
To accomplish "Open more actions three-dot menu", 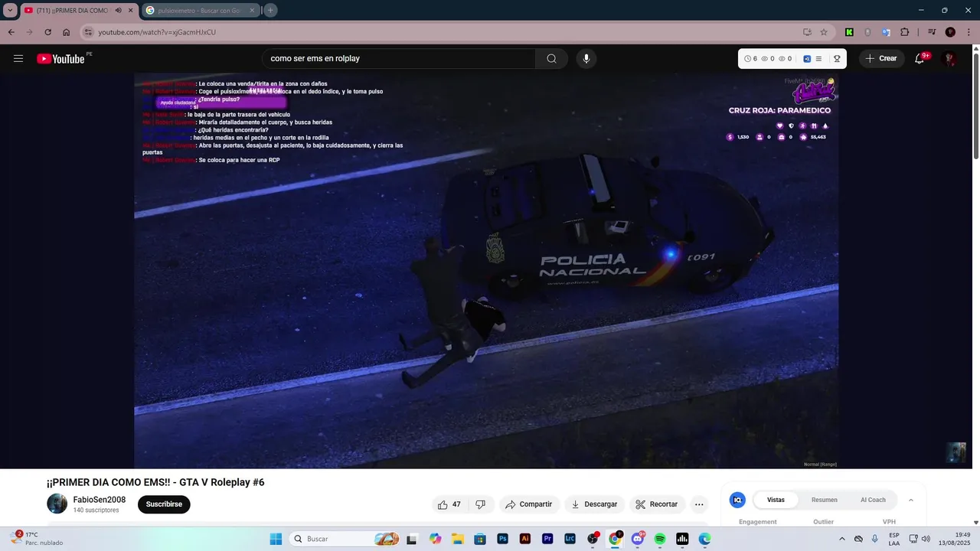I will 699,504.
